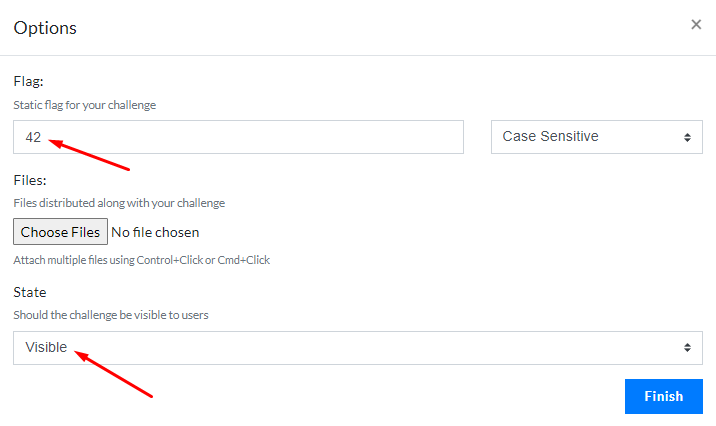Click the arrow icon on Case Sensitive dropdown

click(687, 137)
